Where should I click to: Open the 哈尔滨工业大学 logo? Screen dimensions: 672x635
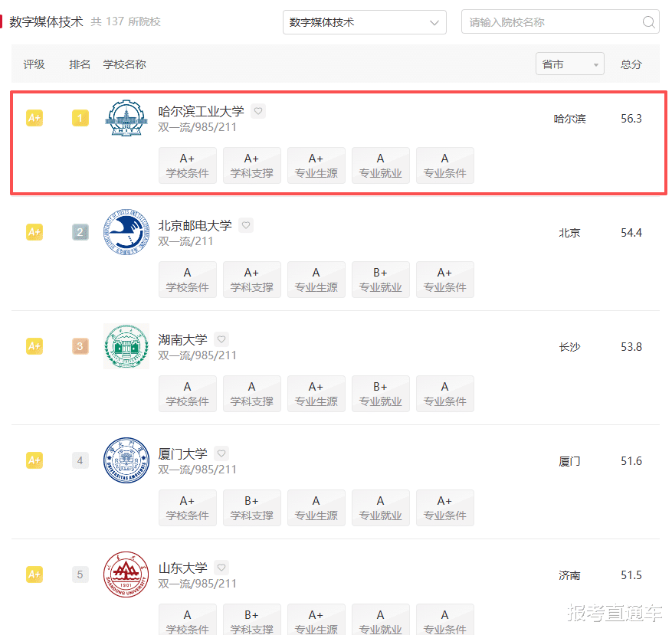click(x=126, y=118)
